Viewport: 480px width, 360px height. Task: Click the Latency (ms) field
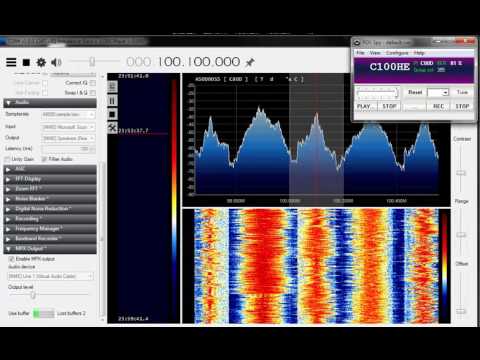tap(68, 149)
